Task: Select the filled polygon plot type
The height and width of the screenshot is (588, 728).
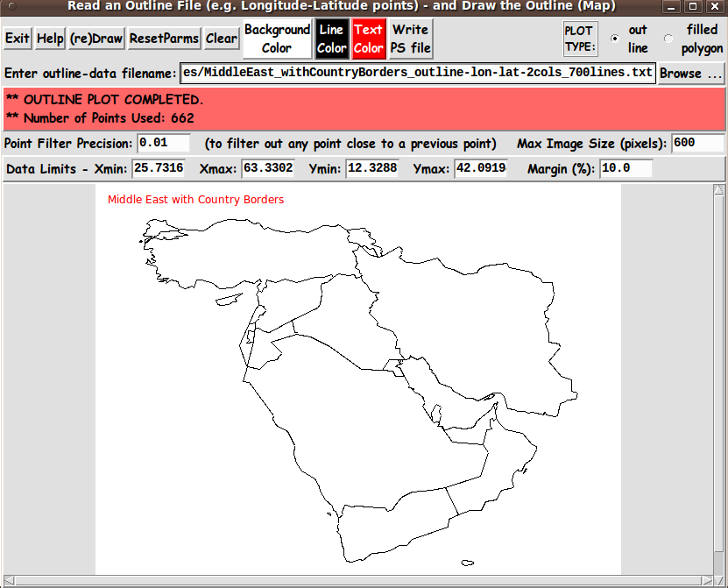Action: pos(668,39)
